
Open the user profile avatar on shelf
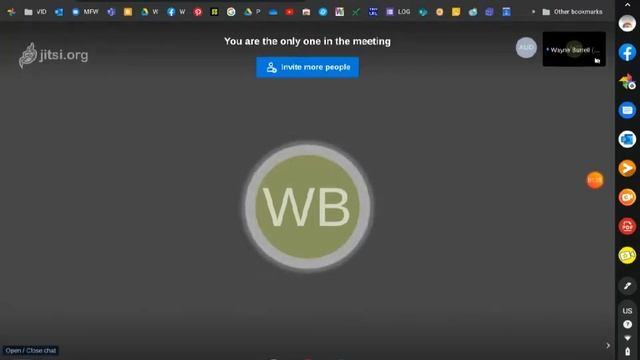click(627, 23)
